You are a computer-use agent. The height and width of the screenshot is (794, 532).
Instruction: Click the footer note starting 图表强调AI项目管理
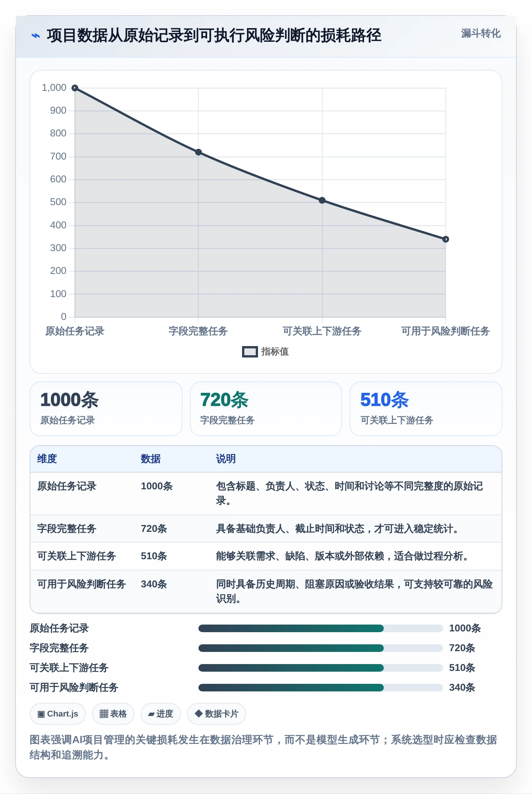[x=263, y=747]
